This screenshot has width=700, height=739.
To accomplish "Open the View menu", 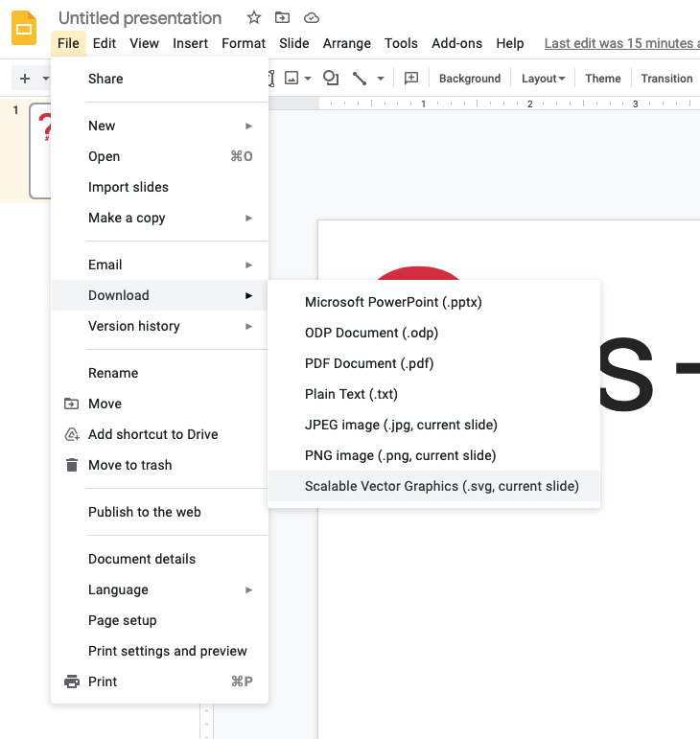I will pos(144,43).
